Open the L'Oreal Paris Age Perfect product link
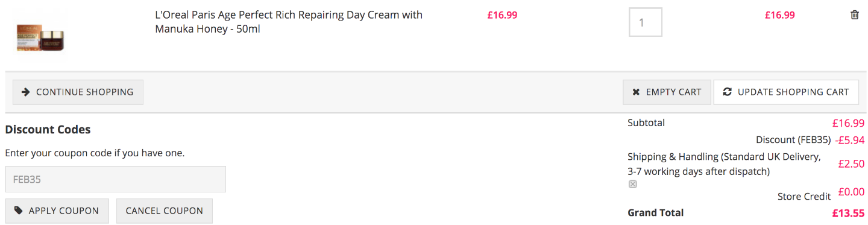The image size is (868, 225). [x=289, y=22]
